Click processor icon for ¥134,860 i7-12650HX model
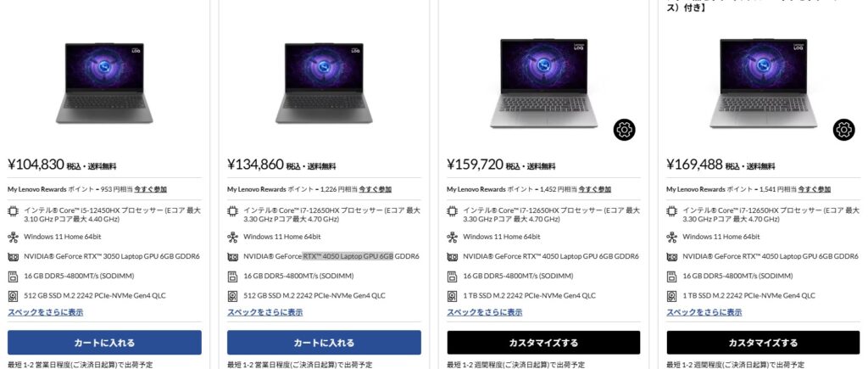Viewport: 868px width, 369px height. 232,210
